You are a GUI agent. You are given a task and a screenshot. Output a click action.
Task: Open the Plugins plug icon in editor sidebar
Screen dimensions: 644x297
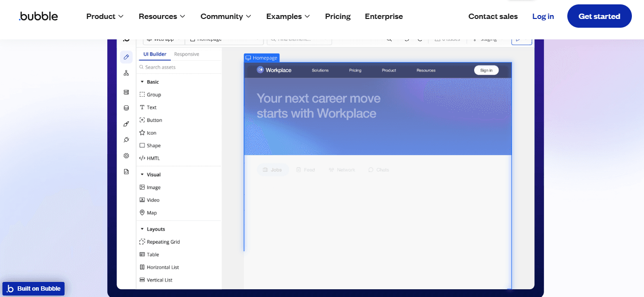(126, 140)
